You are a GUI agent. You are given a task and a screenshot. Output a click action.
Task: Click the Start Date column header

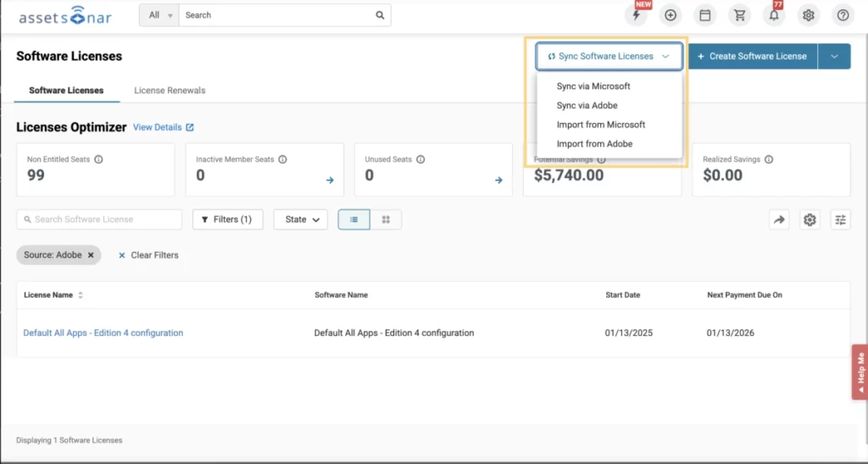pyautogui.click(x=623, y=295)
